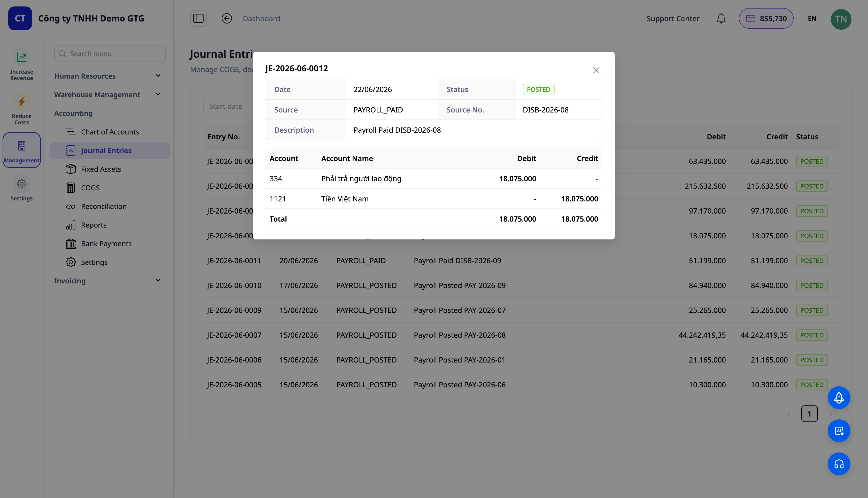Image resolution: width=868 pixels, height=498 pixels.
Task: Click the Bank Payments bank icon
Action: coord(71,244)
